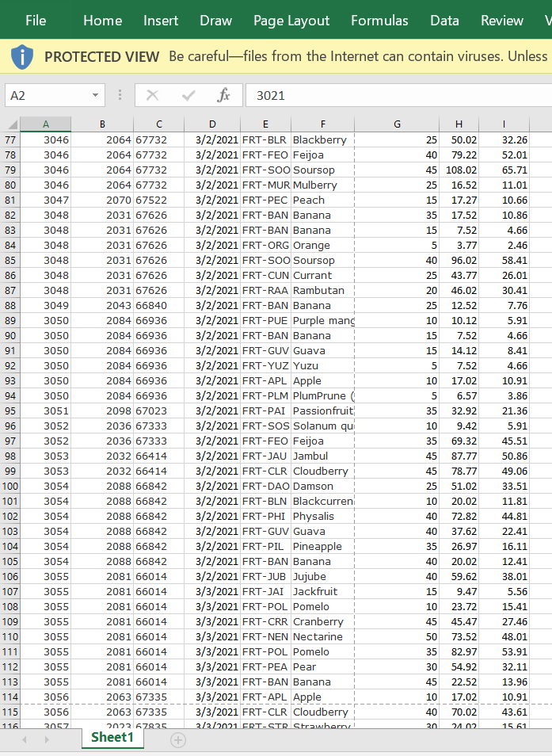This screenshot has width=552, height=756.
Task: Click cell 82.97 in row 111
Action: click(459, 651)
